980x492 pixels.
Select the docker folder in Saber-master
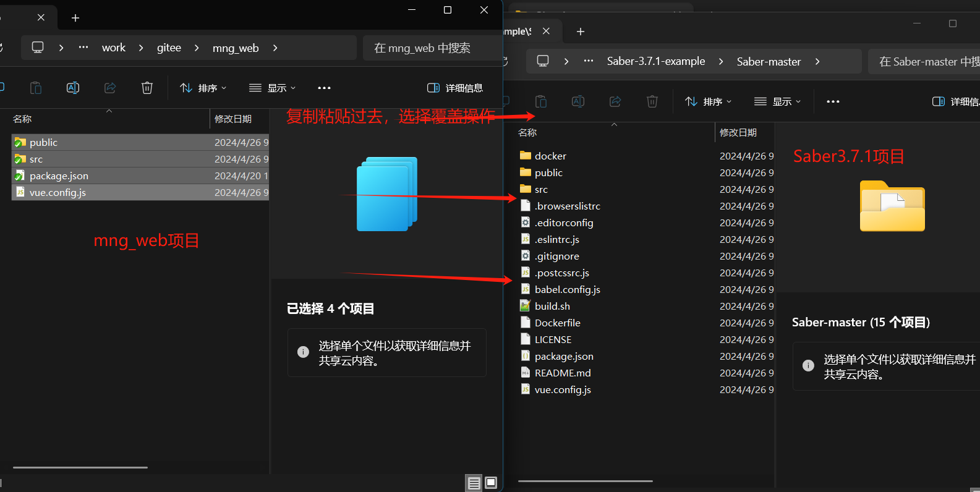point(646,156)
